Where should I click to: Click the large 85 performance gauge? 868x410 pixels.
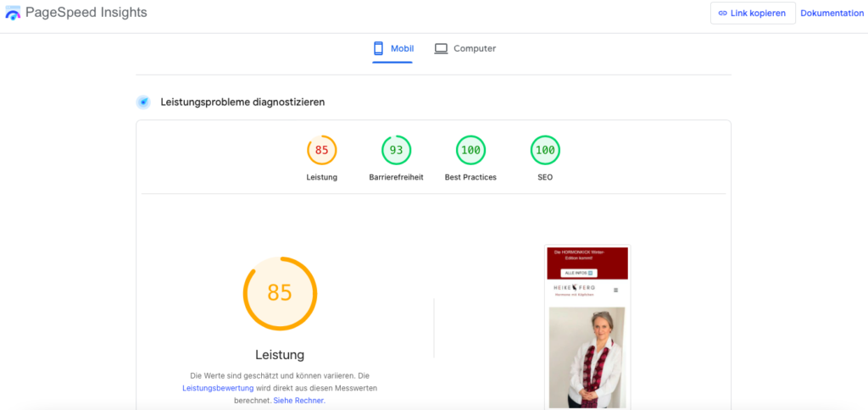pyautogui.click(x=280, y=293)
